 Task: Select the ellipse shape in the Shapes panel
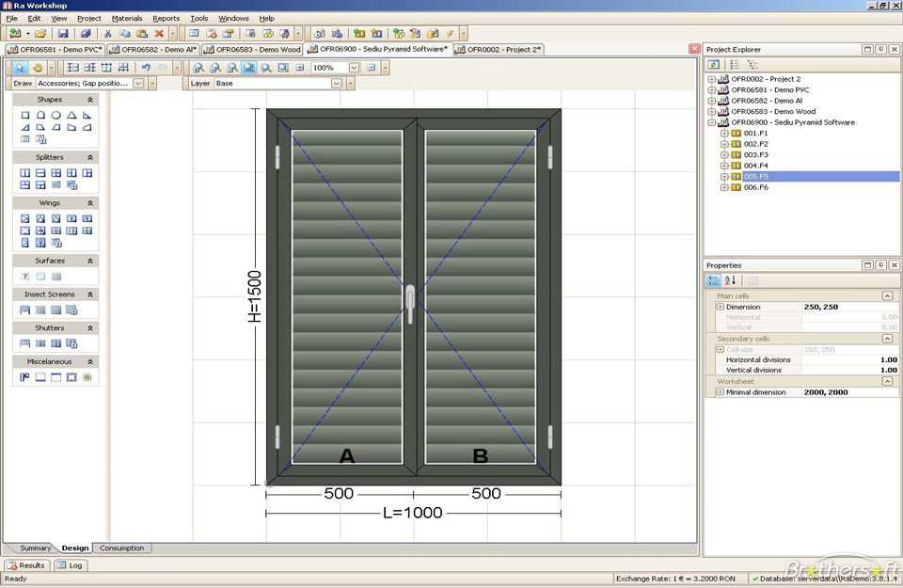[56, 115]
